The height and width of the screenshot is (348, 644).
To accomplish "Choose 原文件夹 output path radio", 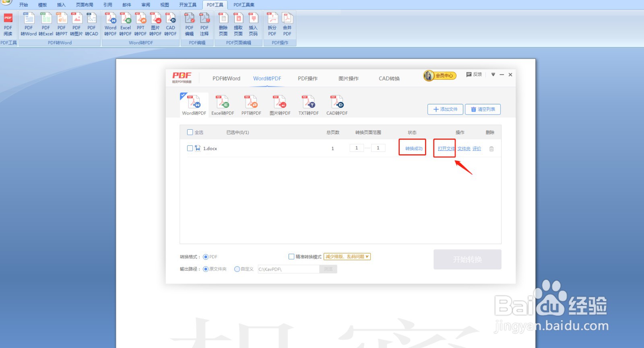I will pyautogui.click(x=206, y=269).
